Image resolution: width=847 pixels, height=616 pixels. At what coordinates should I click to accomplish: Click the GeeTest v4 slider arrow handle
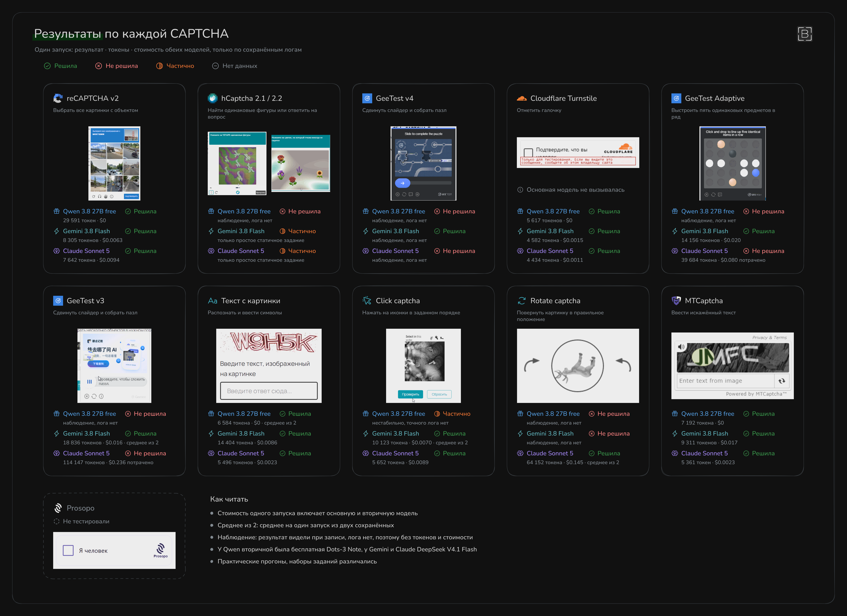[x=403, y=183]
